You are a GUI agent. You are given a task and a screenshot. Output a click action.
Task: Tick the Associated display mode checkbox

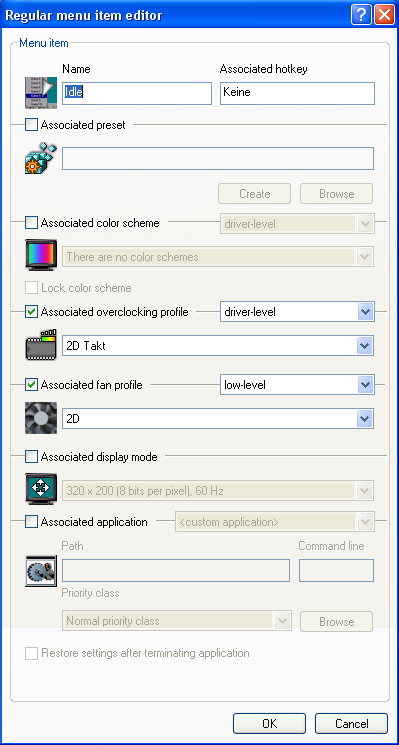click(31, 457)
